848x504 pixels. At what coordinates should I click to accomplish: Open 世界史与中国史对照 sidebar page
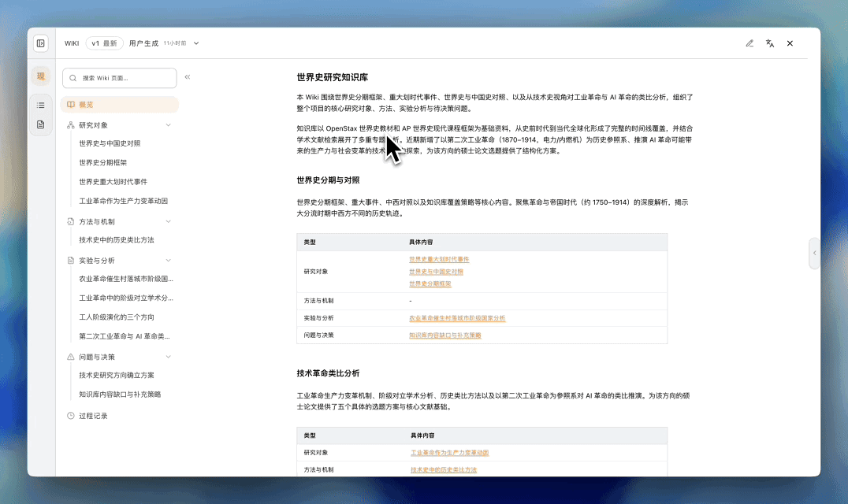(x=110, y=143)
